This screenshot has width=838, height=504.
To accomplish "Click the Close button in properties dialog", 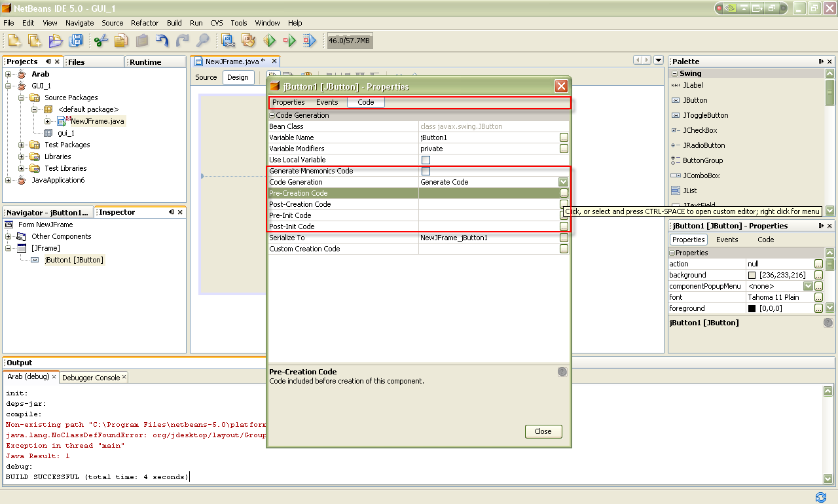I will tap(543, 431).
